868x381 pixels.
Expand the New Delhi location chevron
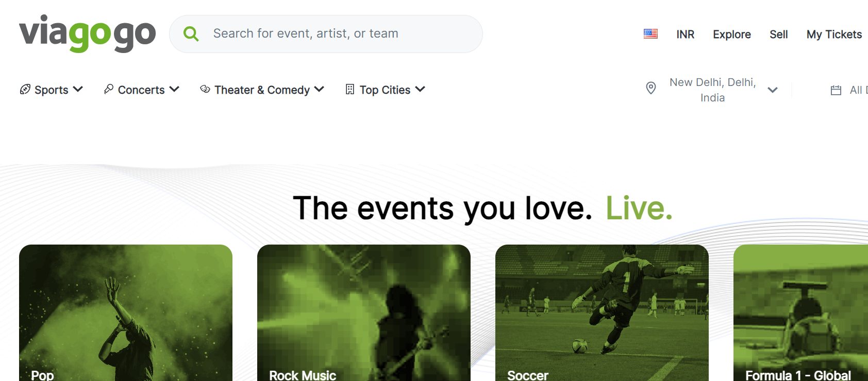773,90
